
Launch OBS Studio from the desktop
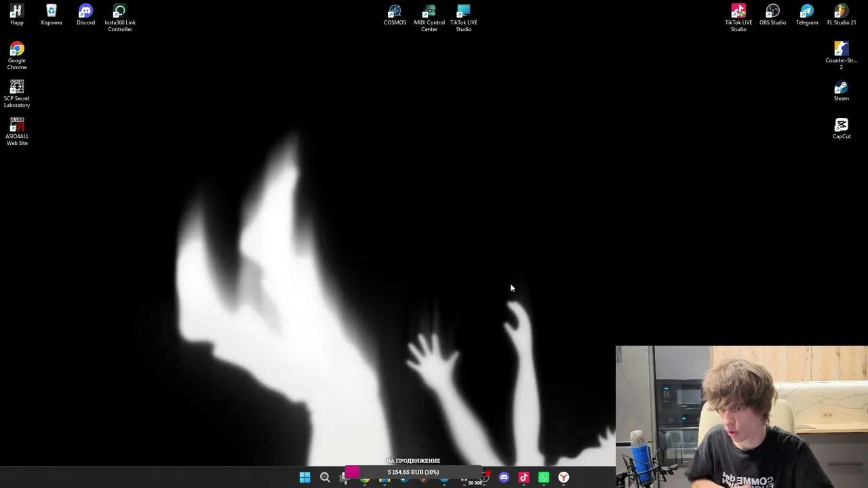click(x=772, y=15)
